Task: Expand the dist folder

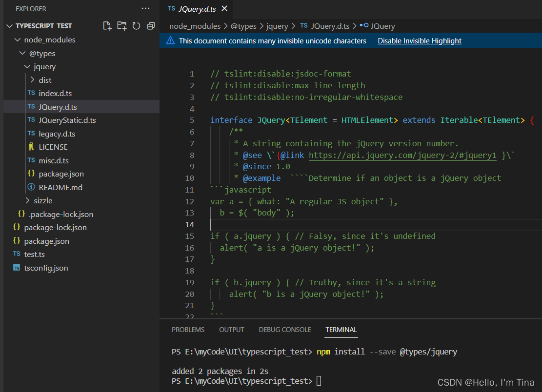Action: pos(44,79)
